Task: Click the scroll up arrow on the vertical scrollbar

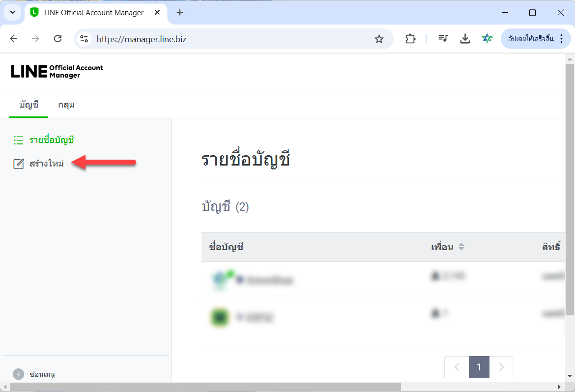Action: pyautogui.click(x=570, y=58)
